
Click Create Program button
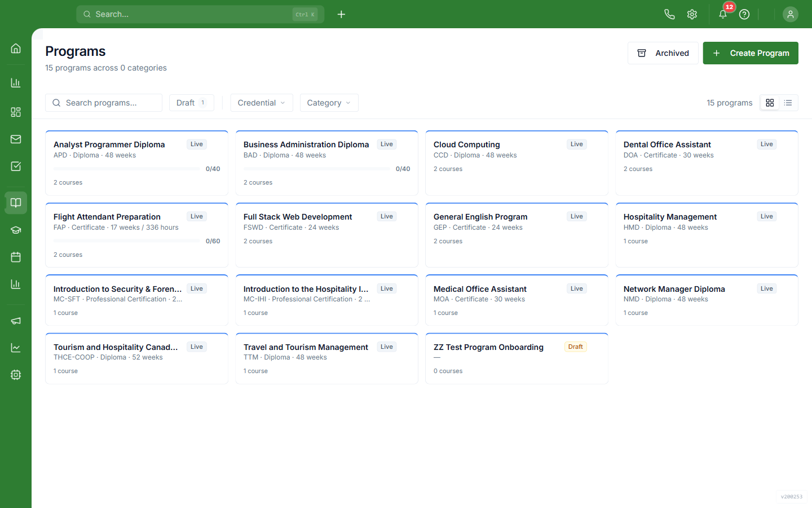click(751, 53)
